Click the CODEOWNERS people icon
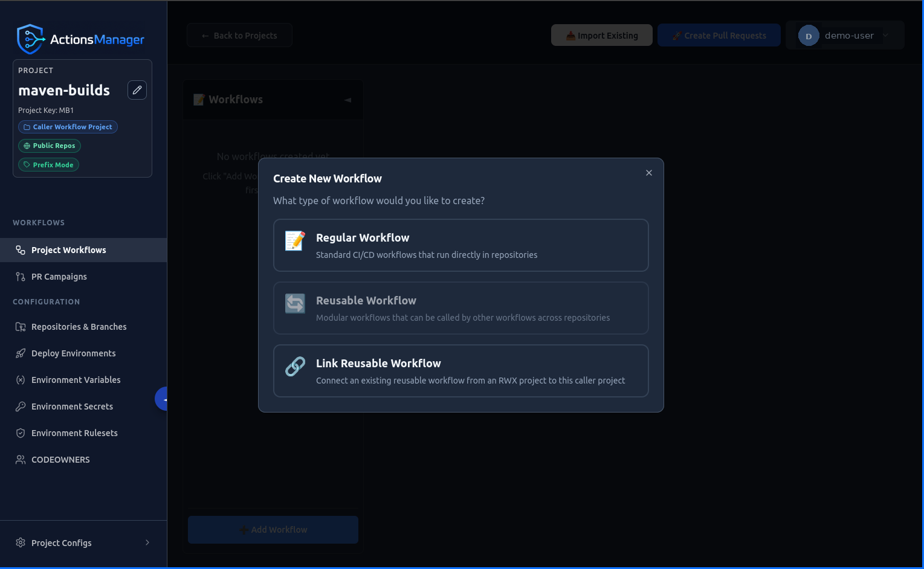The height and width of the screenshot is (569, 924). point(21,460)
